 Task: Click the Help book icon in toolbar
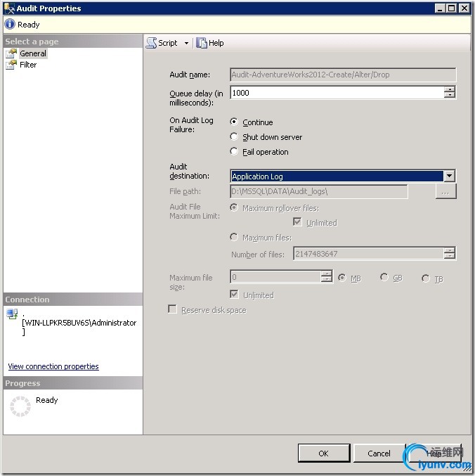pyautogui.click(x=201, y=43)
